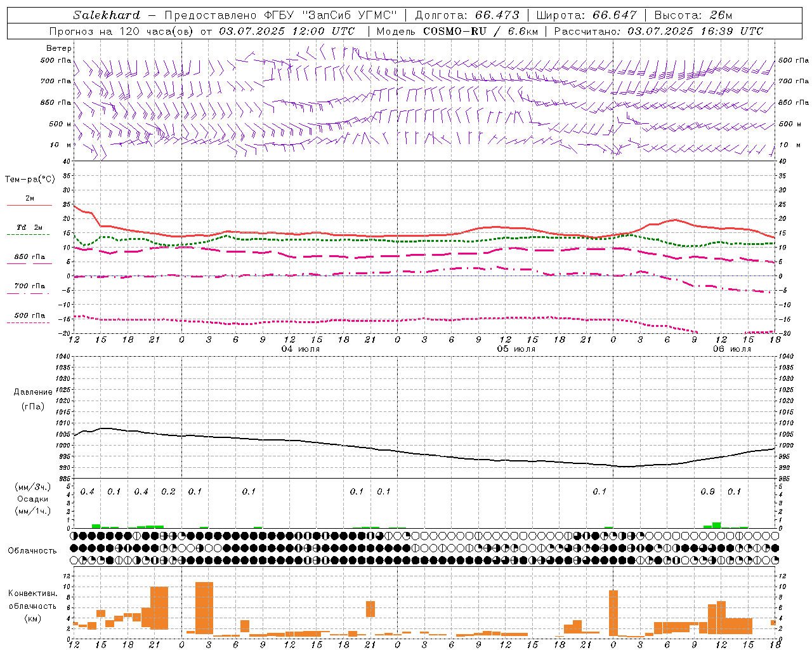Image resolution: width=812 pixels, height=650 pixels.
Task: Click the (мм/3ч.) precipitation unit label
Action: (x=34, y=487)
